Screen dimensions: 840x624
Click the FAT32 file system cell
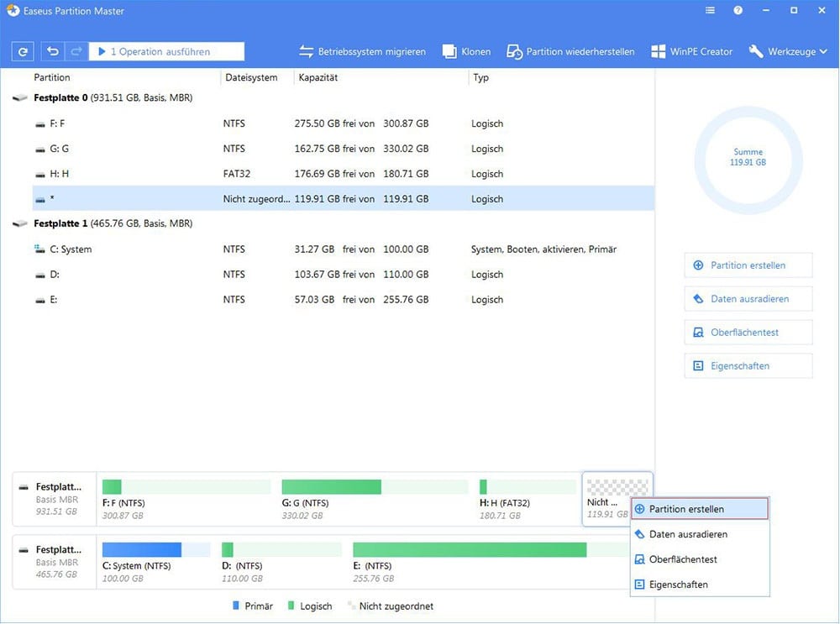[x=236, y=174]
